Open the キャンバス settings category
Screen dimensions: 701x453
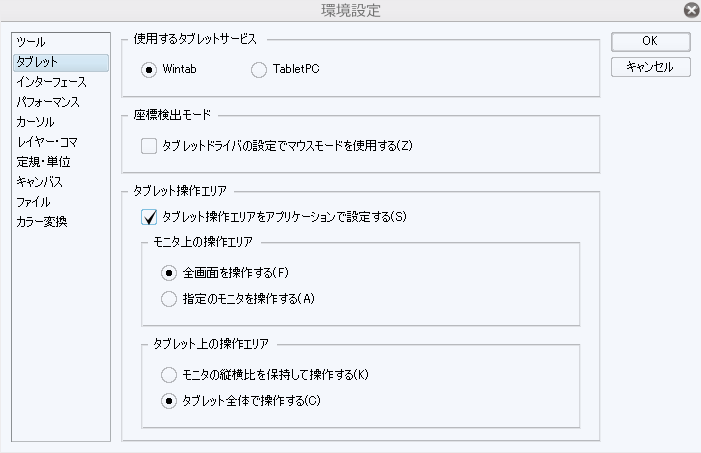click(40, 182)
